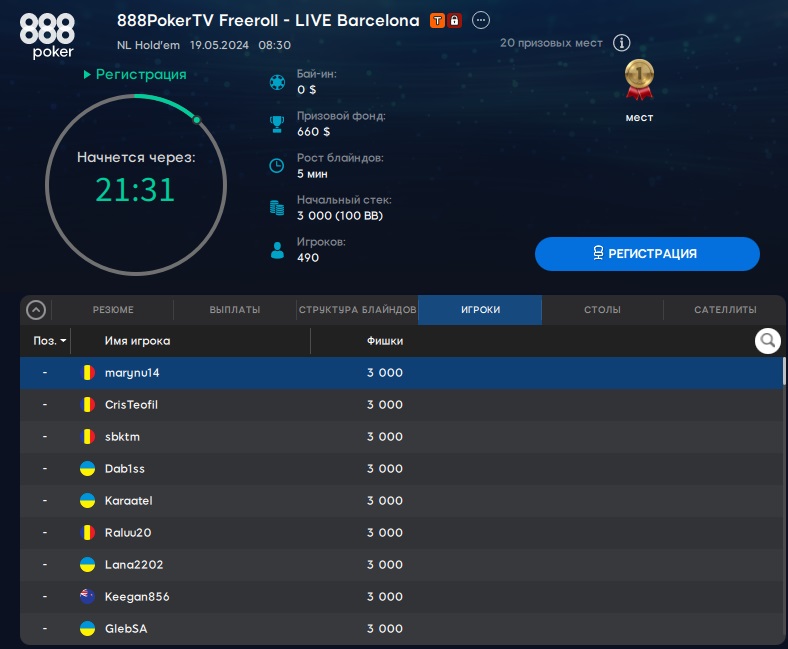Select player row Karaatel
Image resolution: width=788 pixels, height=649 pixels.
[x=401, y=501]
